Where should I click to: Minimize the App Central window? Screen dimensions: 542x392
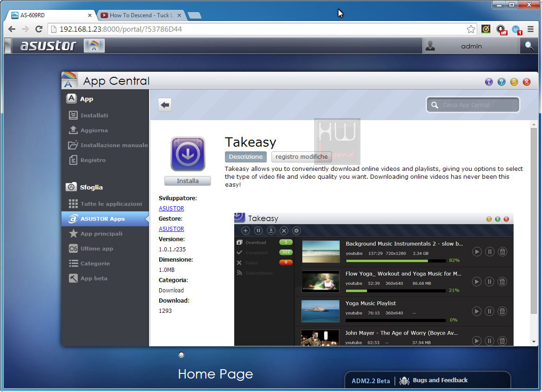click(514, 82)
